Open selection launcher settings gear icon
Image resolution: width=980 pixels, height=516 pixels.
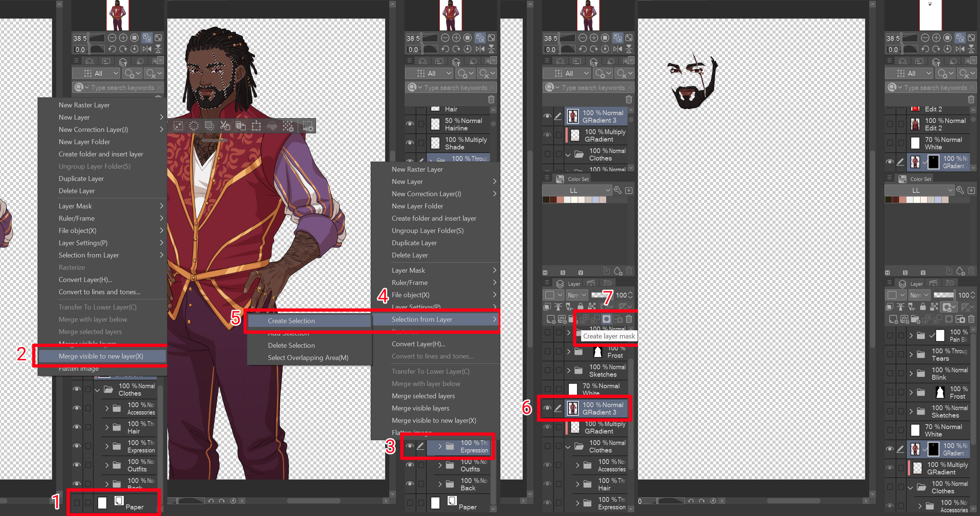pos(308,126)
